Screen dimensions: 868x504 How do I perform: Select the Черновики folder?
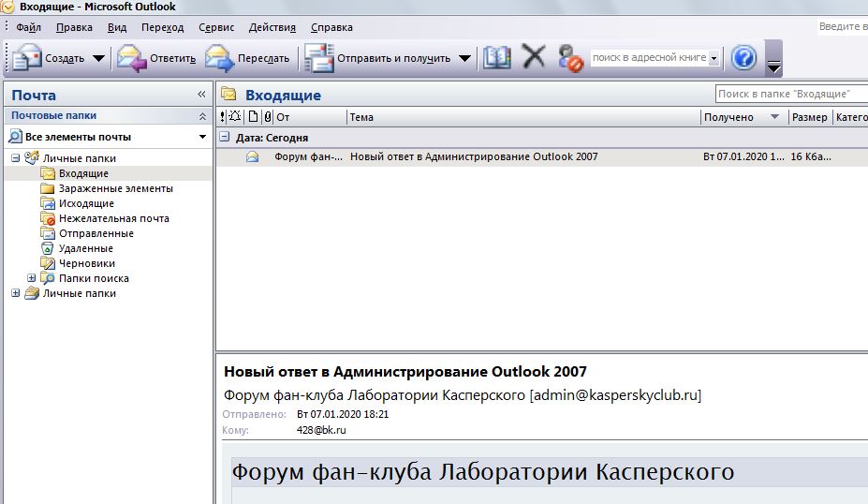(87, 263)
